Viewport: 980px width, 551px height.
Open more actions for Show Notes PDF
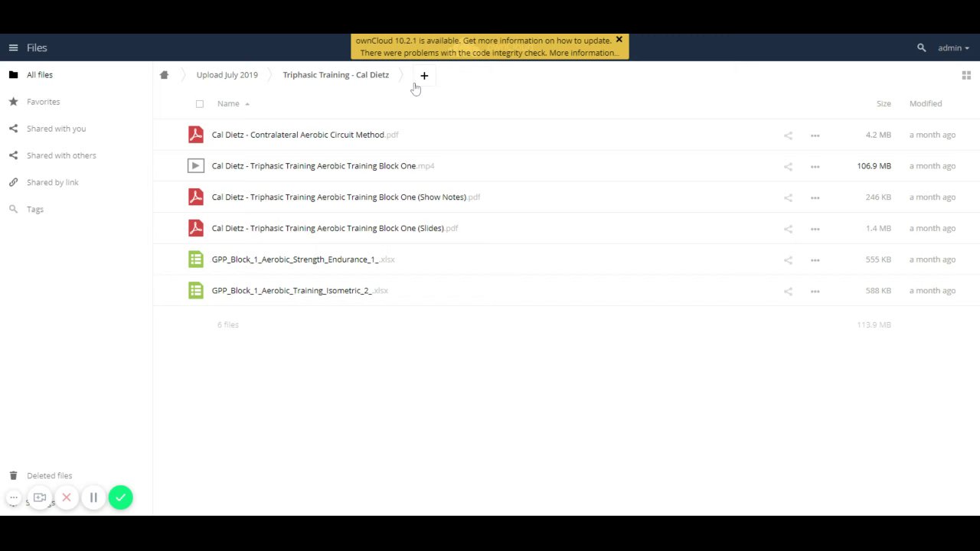coord(815,198)
